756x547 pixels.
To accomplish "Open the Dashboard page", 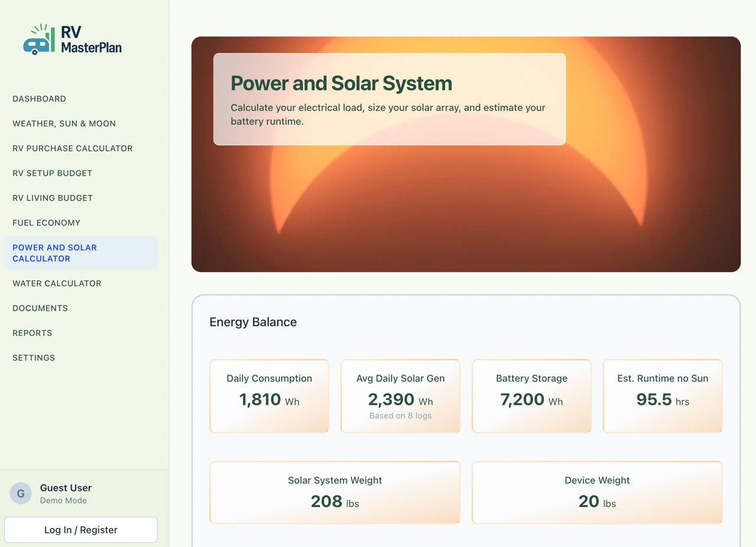I will tap(39, 99).
